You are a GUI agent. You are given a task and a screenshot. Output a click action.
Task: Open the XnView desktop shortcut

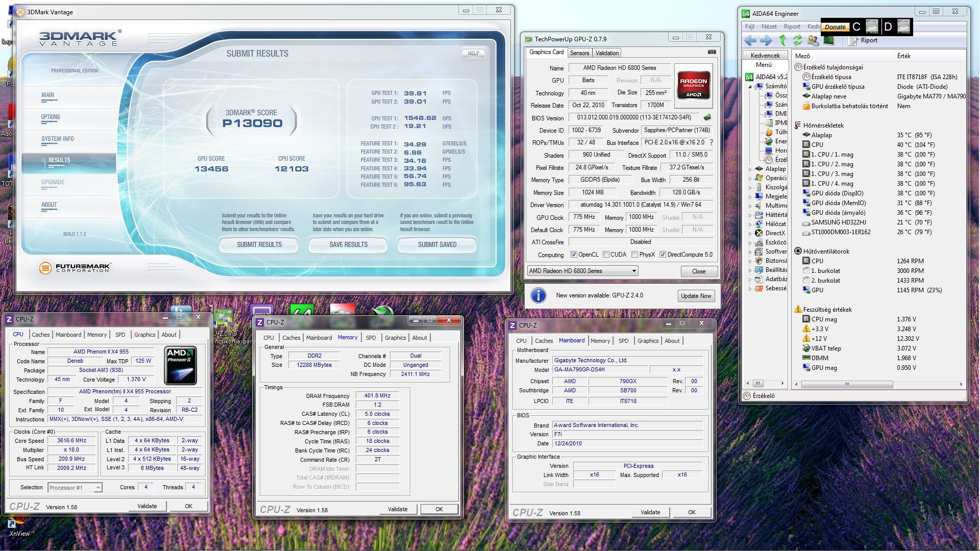19,527
